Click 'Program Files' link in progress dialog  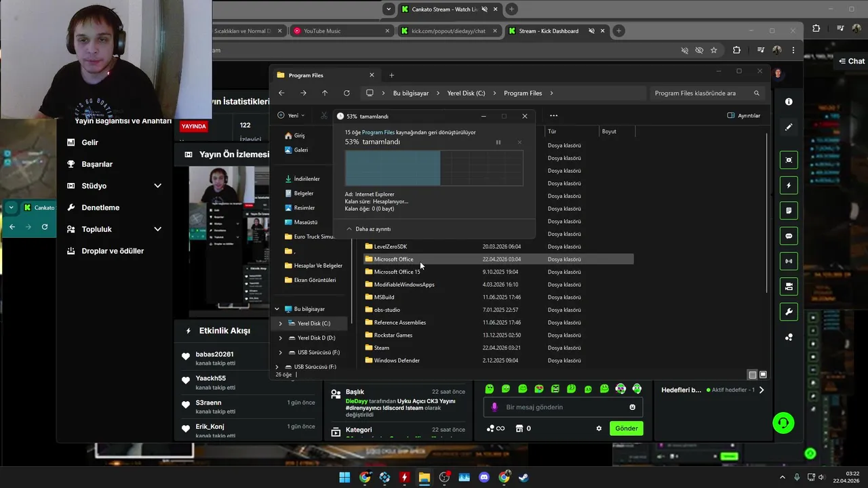(378, 132)
